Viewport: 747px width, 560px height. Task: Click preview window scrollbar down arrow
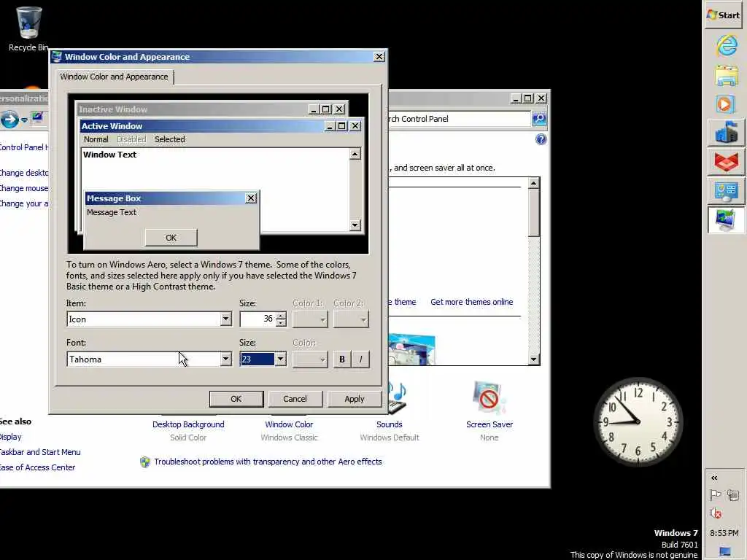point(355,225)
